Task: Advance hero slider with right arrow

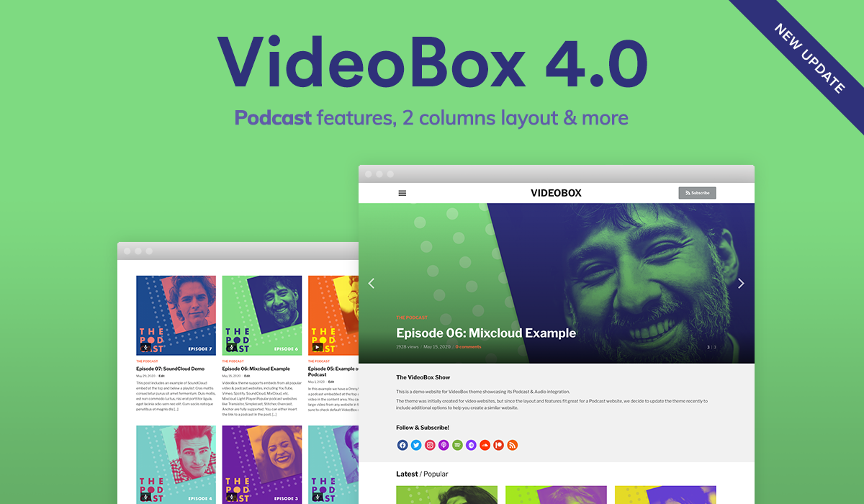Action: (741, 284)
